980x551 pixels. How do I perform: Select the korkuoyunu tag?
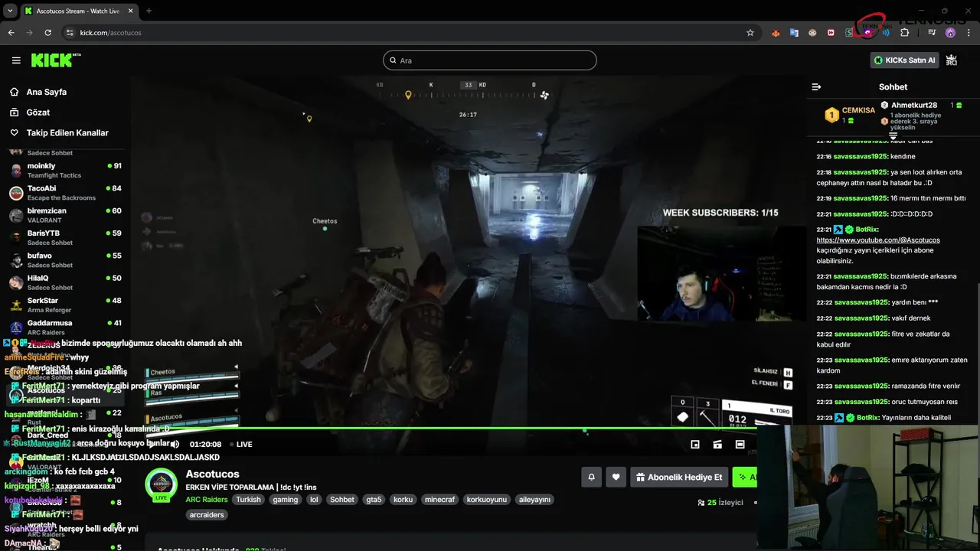(487, 499)
